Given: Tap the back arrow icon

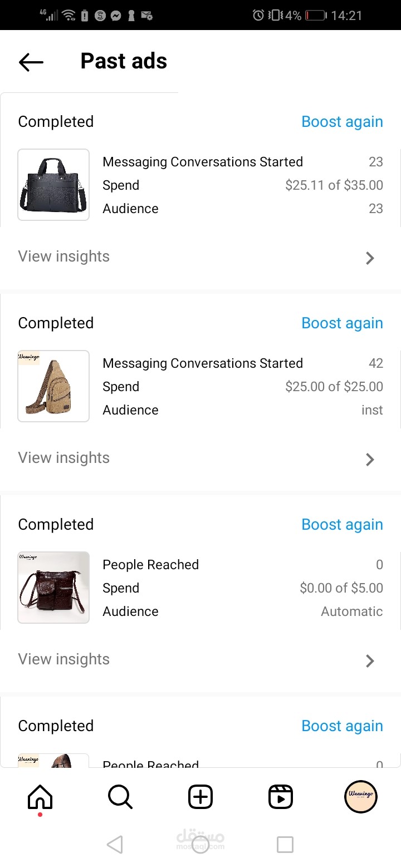Looking at the screenshot, I should pos(31,62).
